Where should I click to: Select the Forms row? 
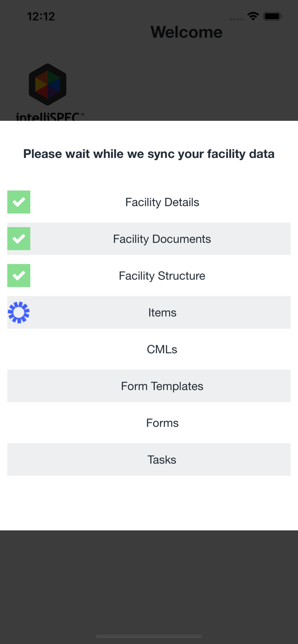pyautogui.click(x=162, y=422)
